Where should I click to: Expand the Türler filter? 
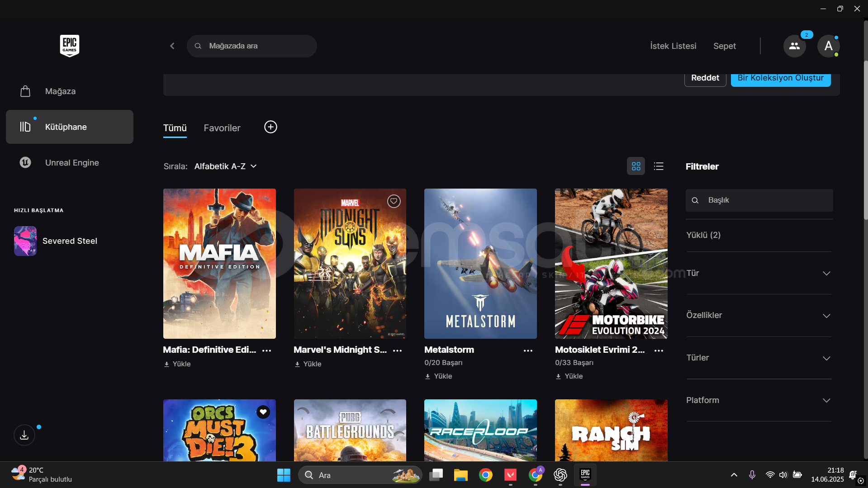(759, 358)
